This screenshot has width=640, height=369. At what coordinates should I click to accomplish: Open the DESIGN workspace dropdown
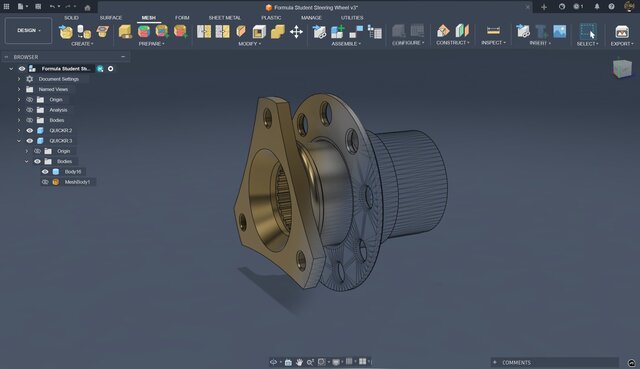(x=29, y=30)
